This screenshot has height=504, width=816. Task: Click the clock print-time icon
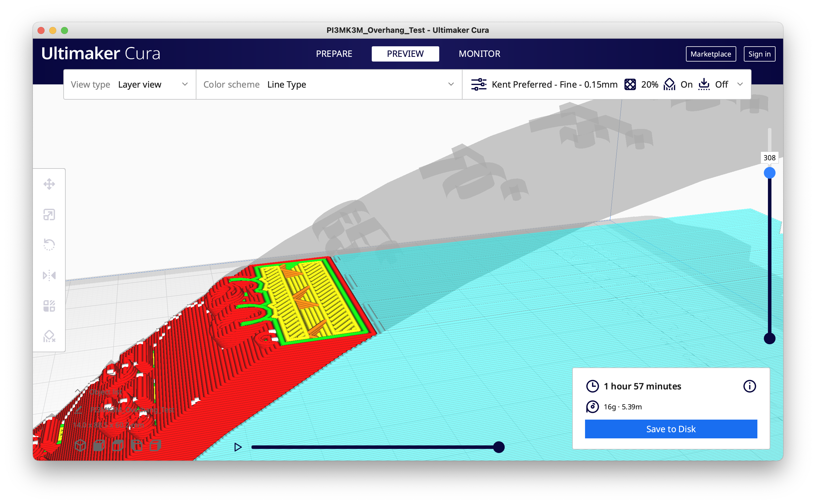[592, 386]
